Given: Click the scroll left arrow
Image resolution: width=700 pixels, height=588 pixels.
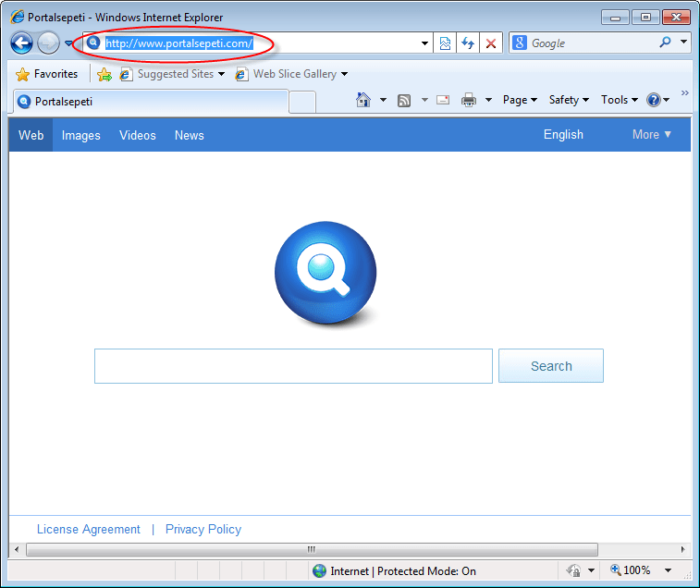Looking at the screenshot, I should [17, 549].
